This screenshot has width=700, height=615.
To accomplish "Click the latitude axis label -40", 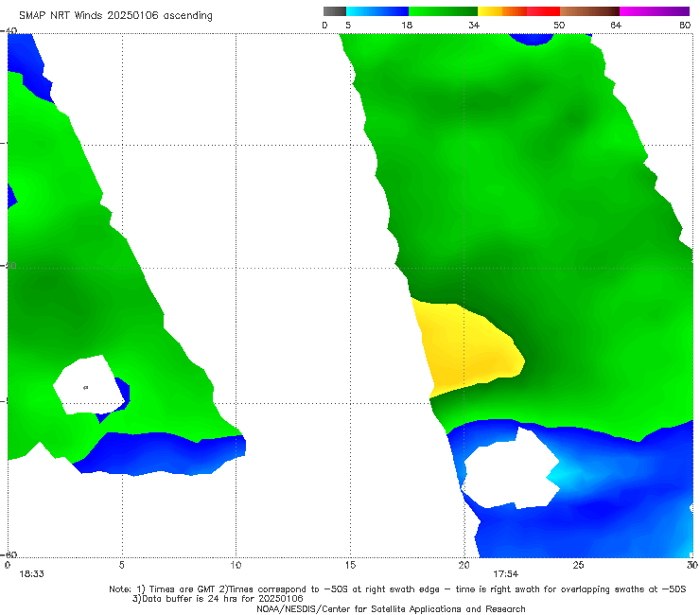I will [9, 31].
